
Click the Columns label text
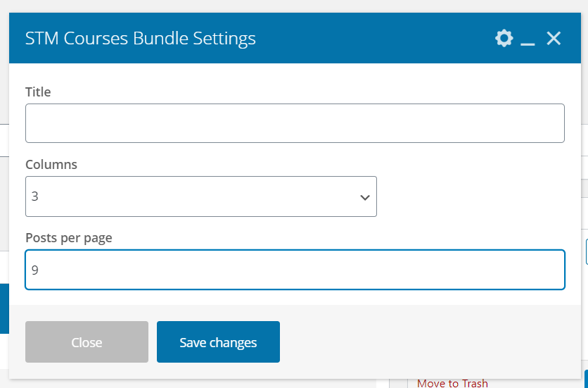click(x=51, y=164)
